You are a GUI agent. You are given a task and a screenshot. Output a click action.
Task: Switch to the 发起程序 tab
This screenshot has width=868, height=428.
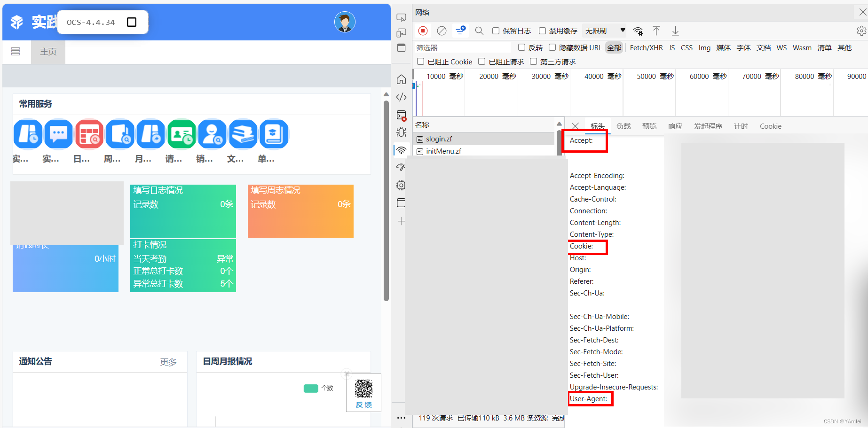tap(708, 126)
